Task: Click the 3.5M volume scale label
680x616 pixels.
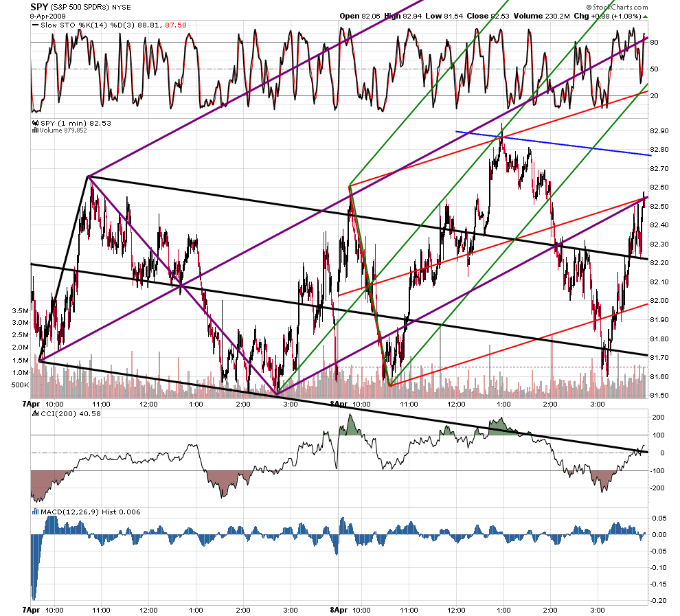Action: point(21,311)
